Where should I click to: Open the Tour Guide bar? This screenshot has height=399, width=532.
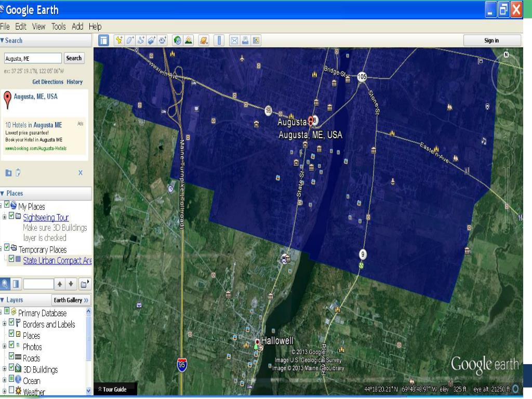pos(115,389)
